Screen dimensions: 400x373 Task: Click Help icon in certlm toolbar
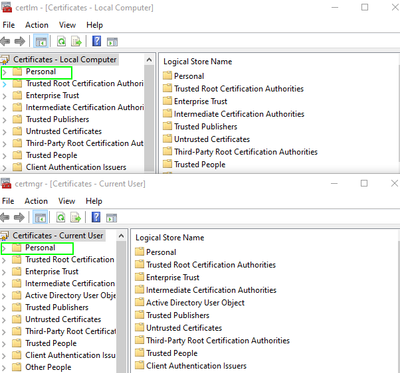pyautogui.click(x=97, y=41)
